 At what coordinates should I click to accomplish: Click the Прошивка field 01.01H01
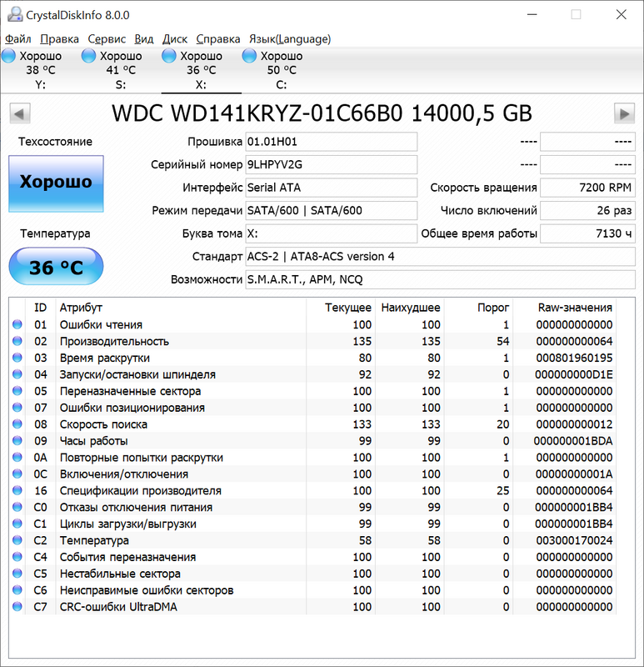331,142
